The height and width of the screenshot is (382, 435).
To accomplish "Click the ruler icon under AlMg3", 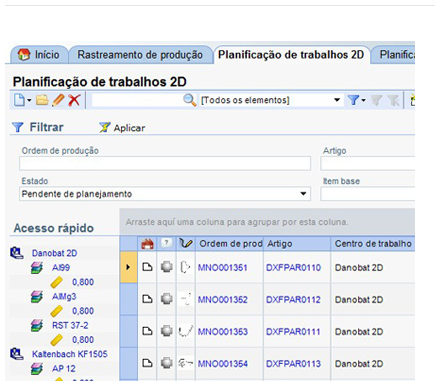I will click(57, 311).
